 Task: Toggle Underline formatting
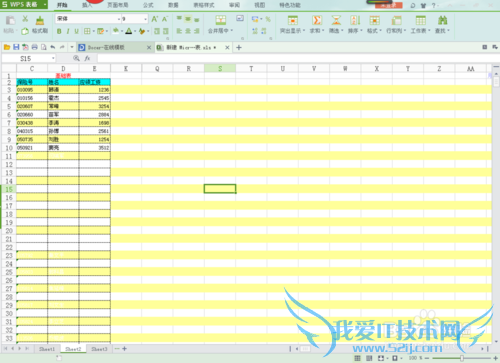76,31
